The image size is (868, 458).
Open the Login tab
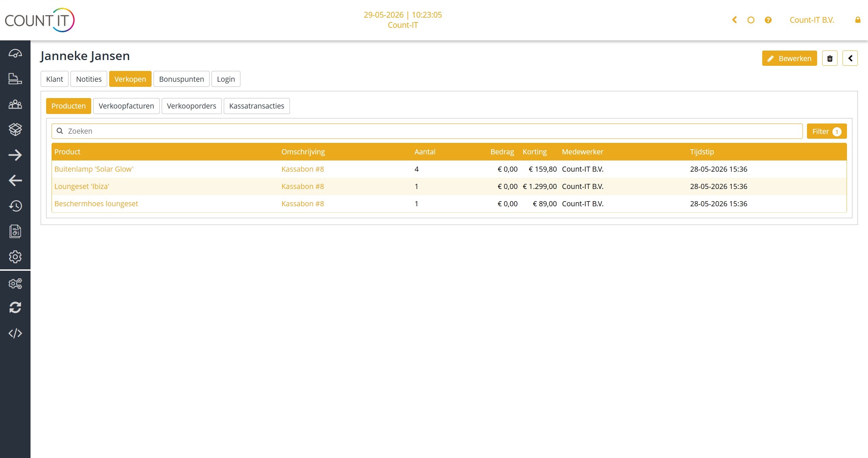(x=226, y=79)
